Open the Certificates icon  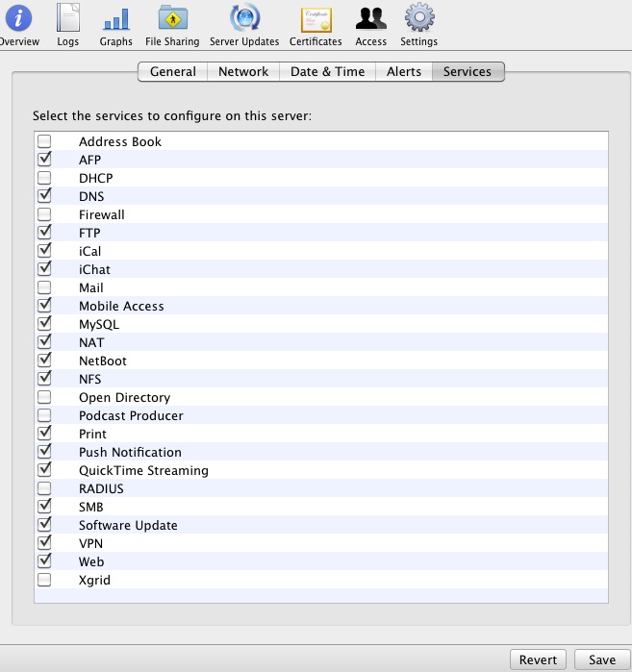[x=316, y=20]
